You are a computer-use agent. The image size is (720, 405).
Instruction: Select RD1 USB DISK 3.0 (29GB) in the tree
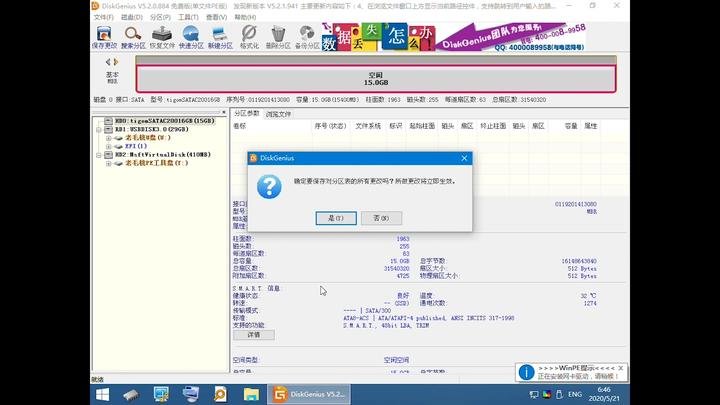click(152, 129)
